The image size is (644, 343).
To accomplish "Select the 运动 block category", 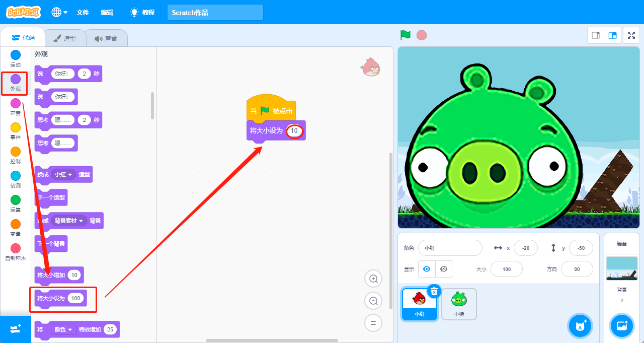I will pyautogui.click(x=16, y=58).
